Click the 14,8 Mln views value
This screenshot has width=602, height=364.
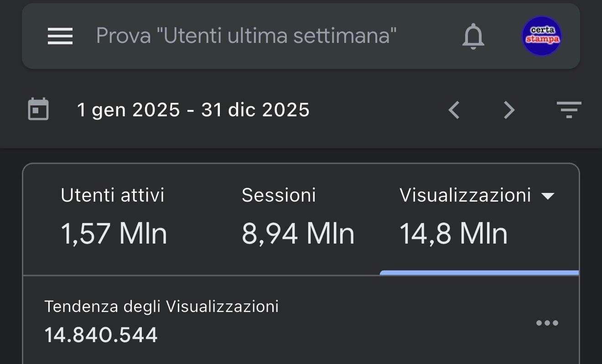pyautogui.click(x=453, y=234)
